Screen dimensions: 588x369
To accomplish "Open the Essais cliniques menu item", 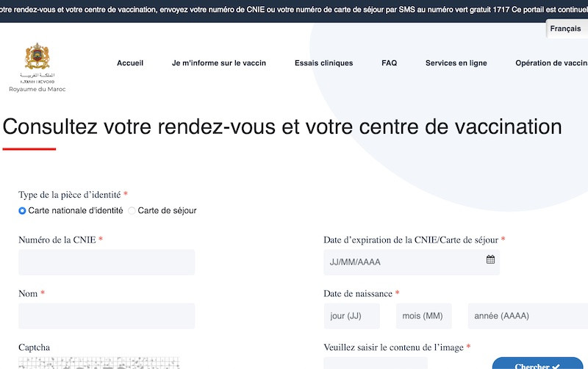I will click(323, 63).
